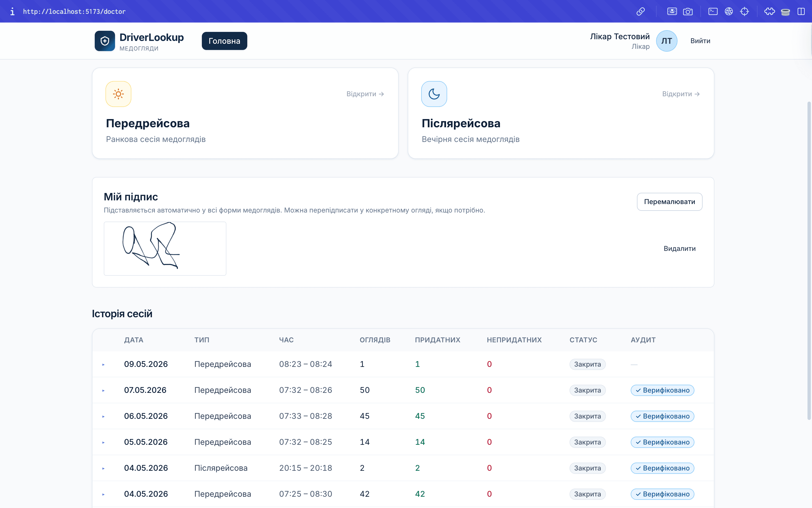Activate the crosshair element picker icon
This screenshot has height=508, width=812.
click(x=744, y=11)
